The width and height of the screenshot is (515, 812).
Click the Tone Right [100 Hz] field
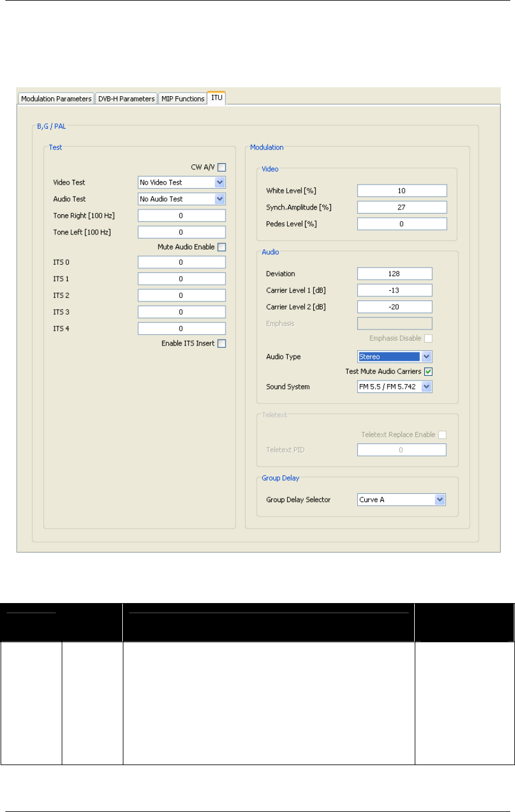point(182,215)
